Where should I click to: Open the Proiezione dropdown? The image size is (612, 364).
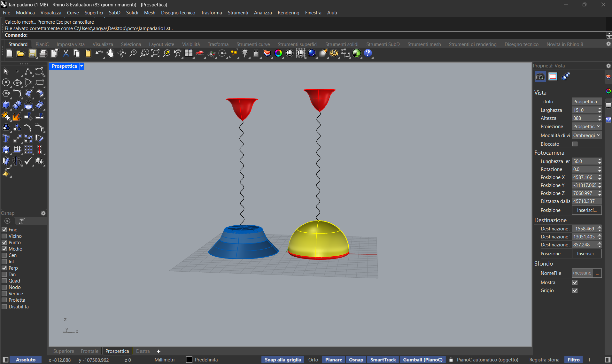(x=586, y=127)
